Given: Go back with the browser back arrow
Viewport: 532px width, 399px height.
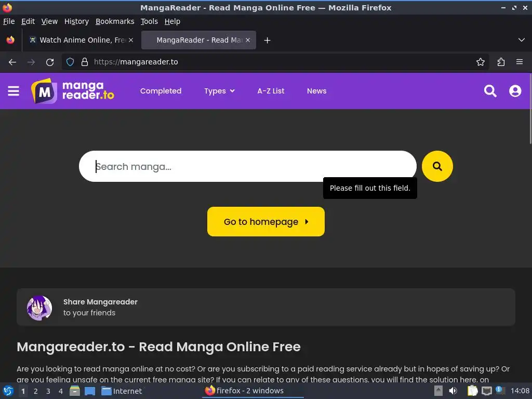Looking at the screenshot, I should tap(12, 62).
